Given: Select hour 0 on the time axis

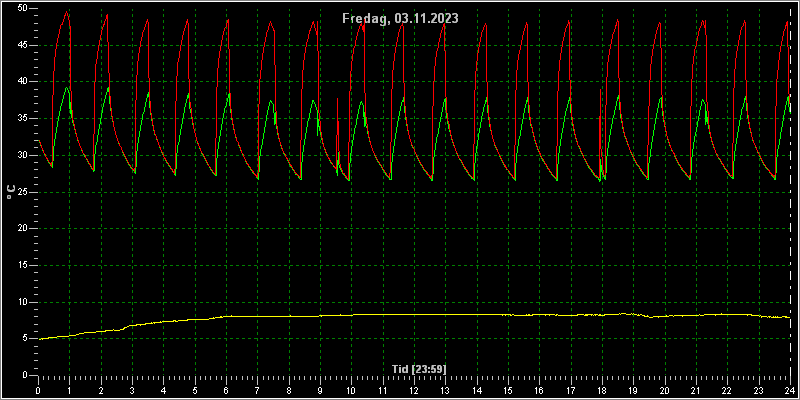Looking at the screenshot, I should click(x=38, y=390).
